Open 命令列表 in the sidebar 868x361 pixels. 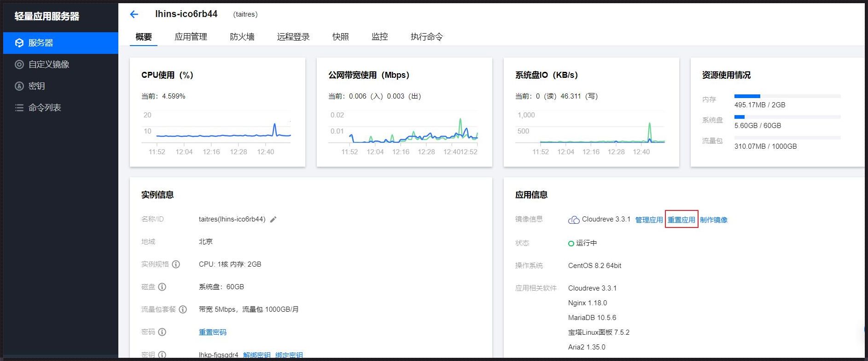pyautogui.click(x=61, y=108)
